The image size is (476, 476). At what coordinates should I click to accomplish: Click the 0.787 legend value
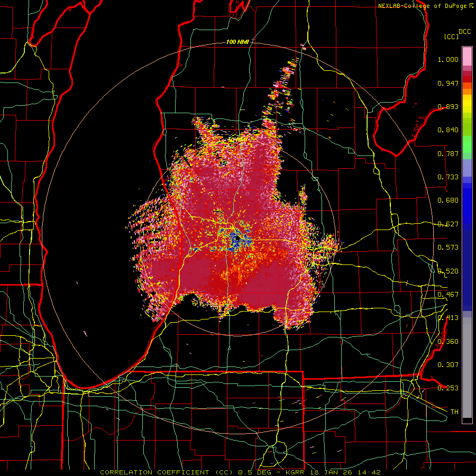448,153
